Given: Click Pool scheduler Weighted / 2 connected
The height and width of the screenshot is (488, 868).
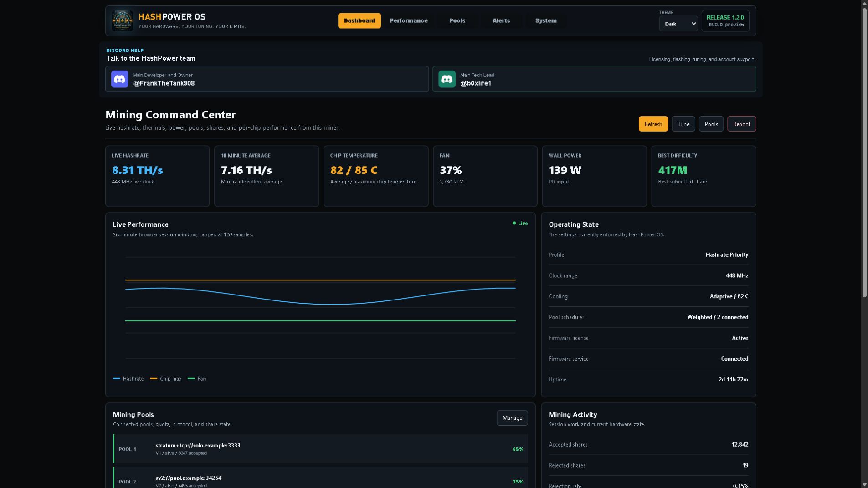Looking at the screenshot, I should tap(718, 317).
